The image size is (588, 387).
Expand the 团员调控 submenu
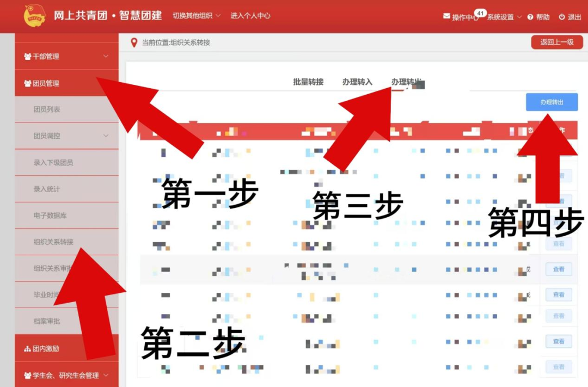[66, 136]
